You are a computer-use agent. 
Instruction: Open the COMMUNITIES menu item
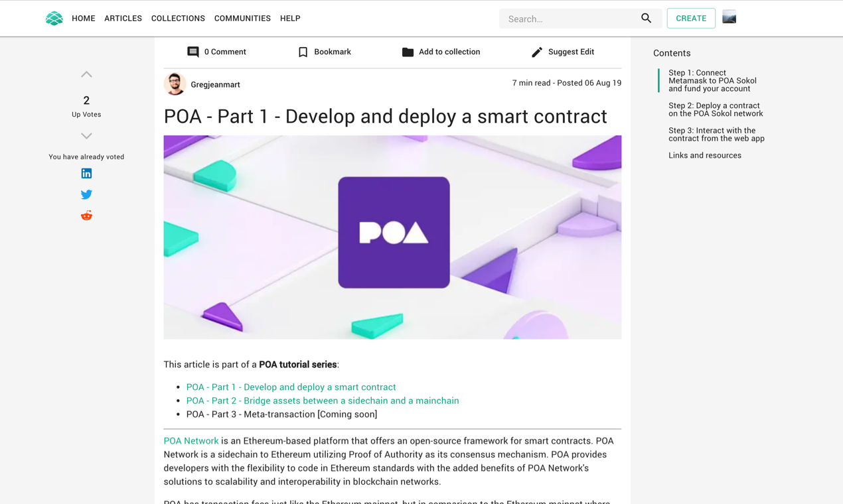pos(242,19)
